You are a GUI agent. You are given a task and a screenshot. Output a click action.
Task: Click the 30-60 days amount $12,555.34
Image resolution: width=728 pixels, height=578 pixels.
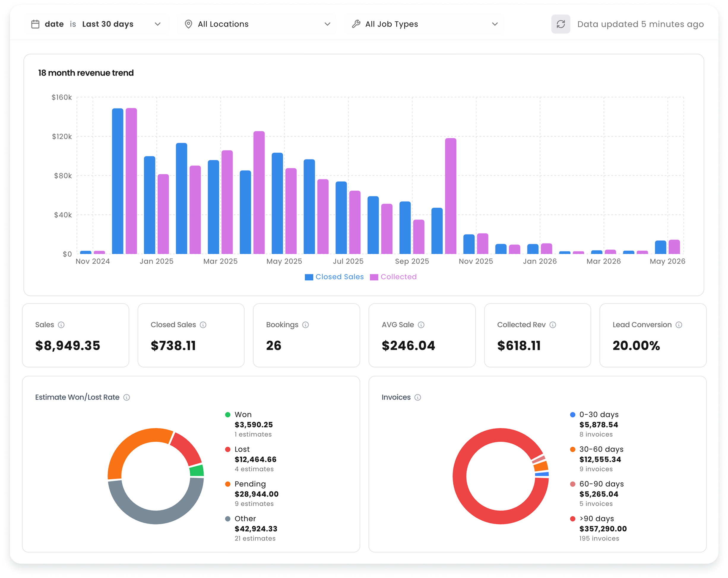click(x=600, y=459)
